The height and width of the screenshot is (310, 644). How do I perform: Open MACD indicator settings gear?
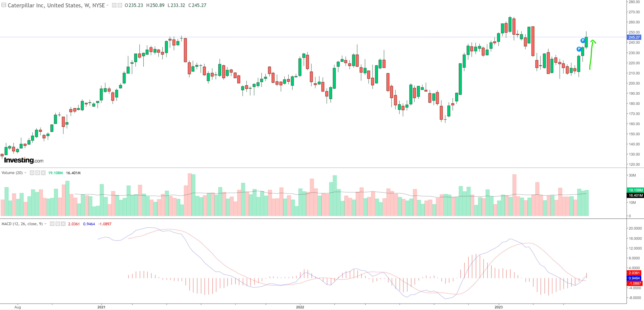point(58,224)
